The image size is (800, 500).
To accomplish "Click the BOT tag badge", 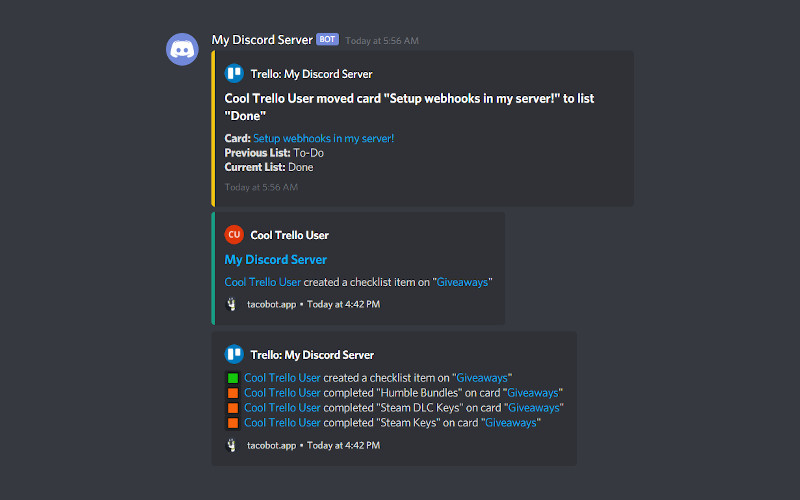I will [x=327, y=40].
